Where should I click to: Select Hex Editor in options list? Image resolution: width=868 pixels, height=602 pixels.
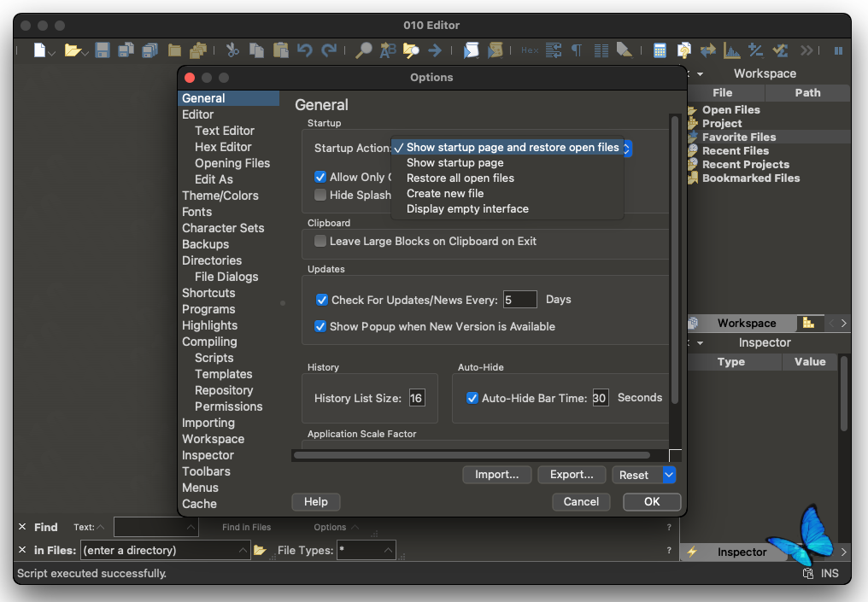coord(223,147)
